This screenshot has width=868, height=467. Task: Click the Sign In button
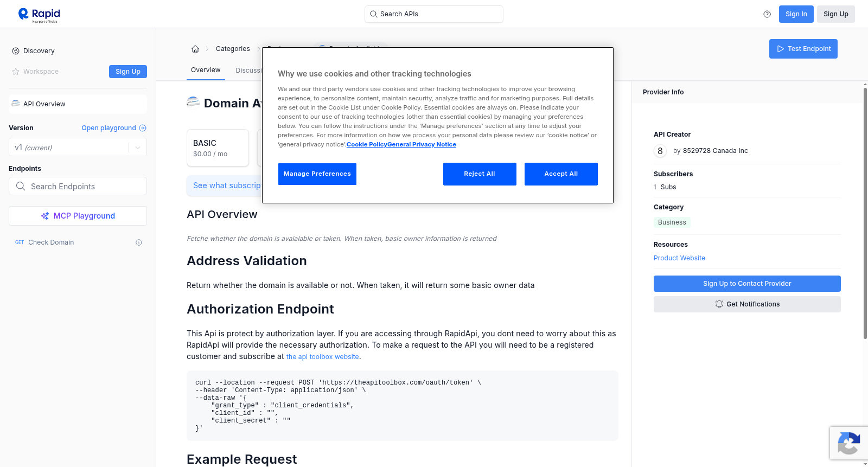coord(796,14)
